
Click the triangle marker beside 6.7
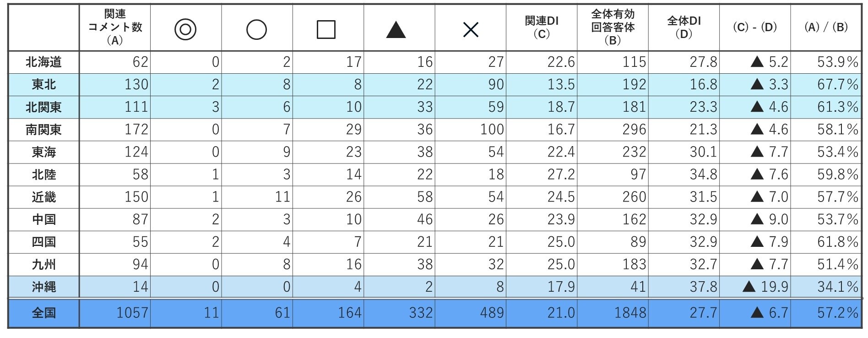(757, 313)
